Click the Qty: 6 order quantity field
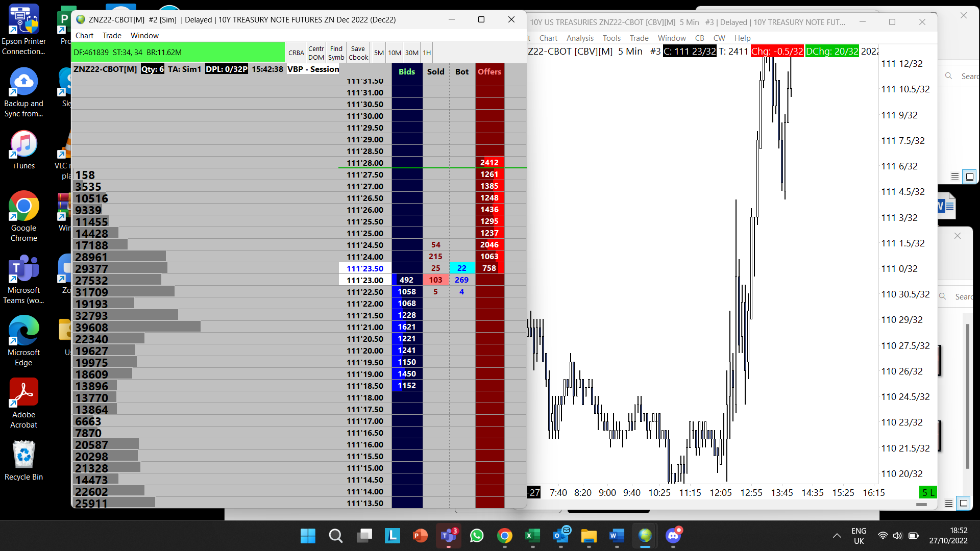 coord(153,69)
